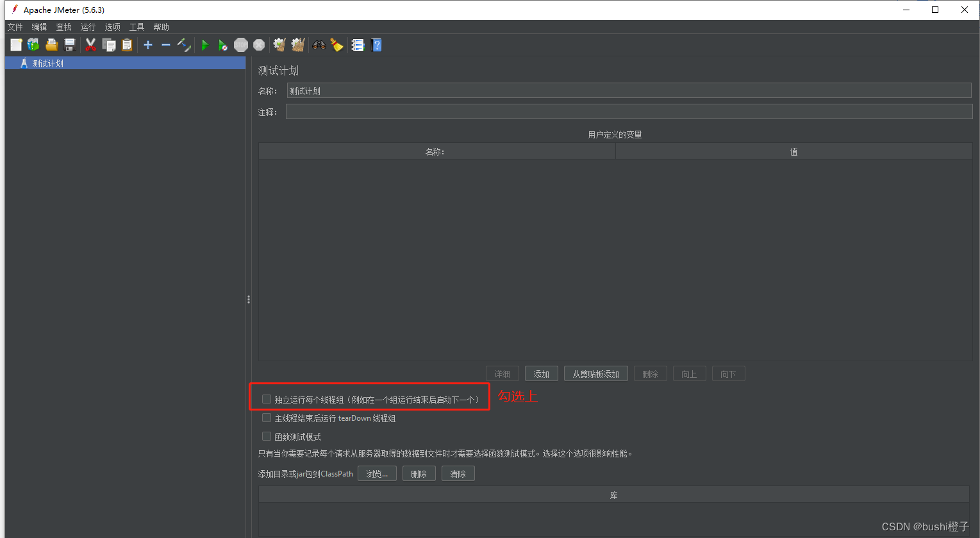The width and height of the screenshot is (980, 538).
Task: Enable 独立运行每个线程组 checkbox
Action: (x=267, y=399)
